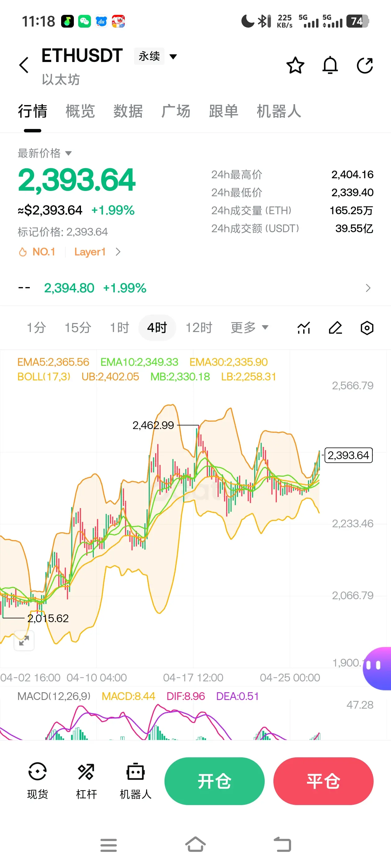391x868 pixels.
Task: Tap the UB:2,402.05 upper band value
Action: [110, 377]
